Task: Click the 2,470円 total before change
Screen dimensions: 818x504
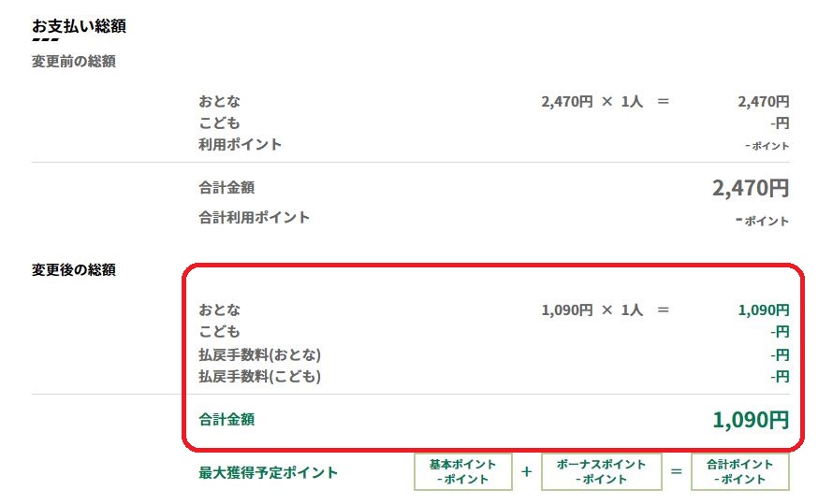Action: click(751, 188)
